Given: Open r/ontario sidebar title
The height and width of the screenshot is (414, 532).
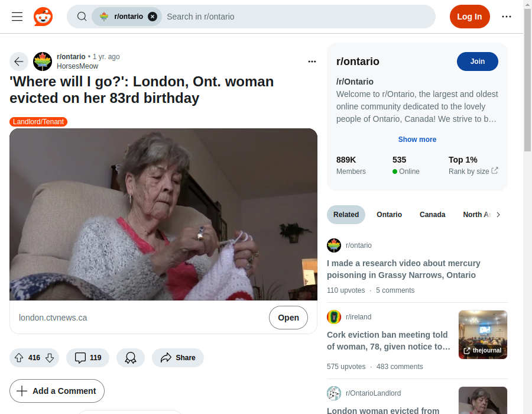Looking at the screenshot, I should pos(358,62).
